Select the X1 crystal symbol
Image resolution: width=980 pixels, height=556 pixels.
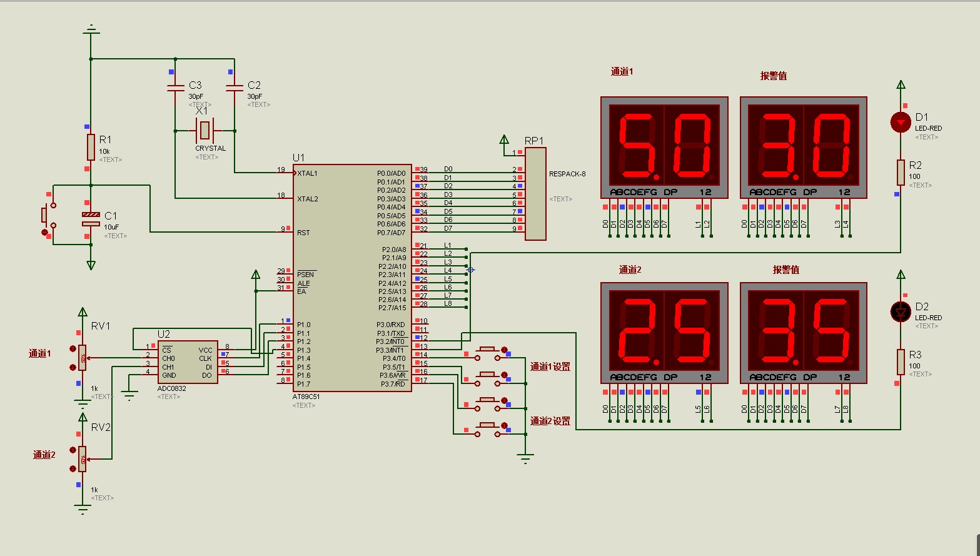[x=205, y=131]
